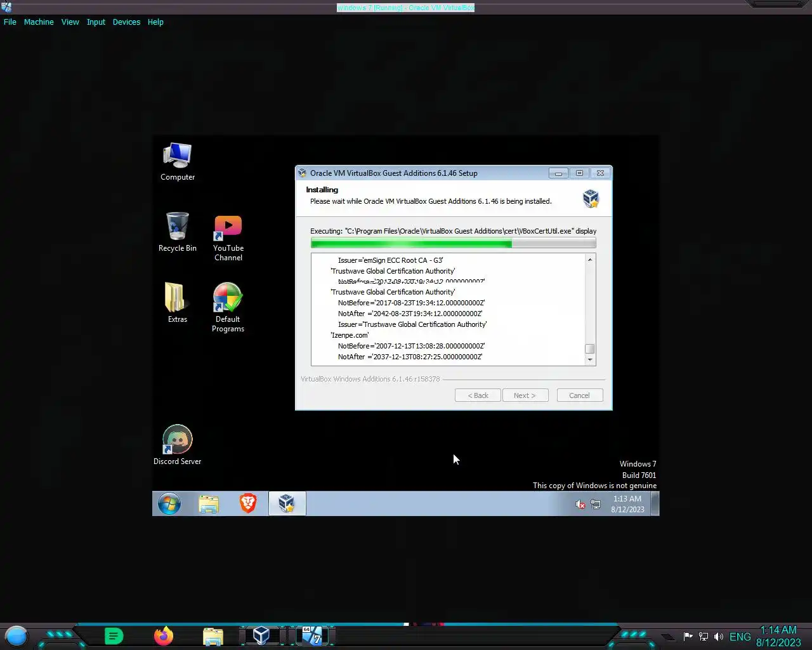Click the guest clock showing 1:13 AM
This screenshot has height=650, width=812.
[x=627, y=504]
